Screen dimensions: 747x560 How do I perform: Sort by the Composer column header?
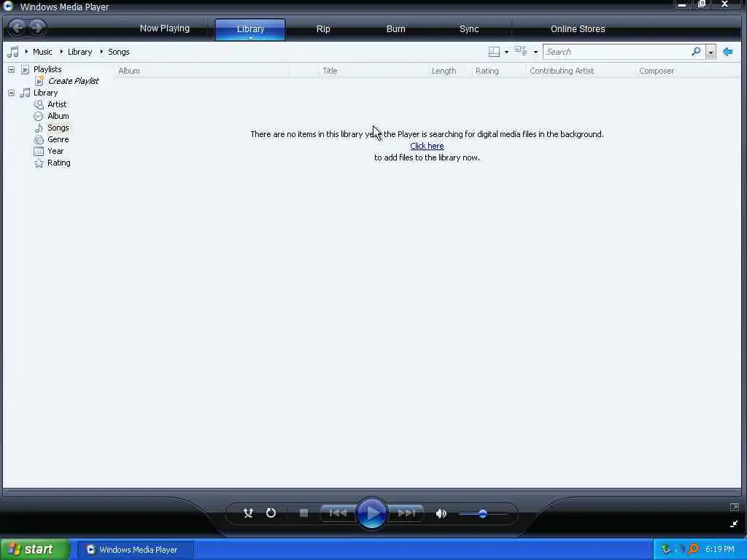coord(657,71)
